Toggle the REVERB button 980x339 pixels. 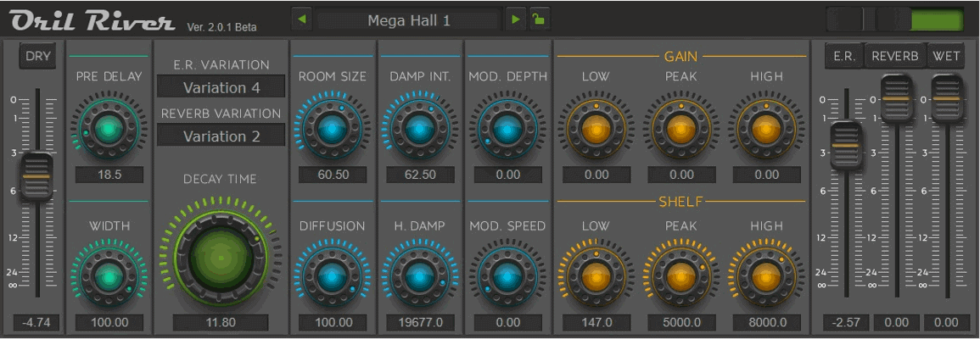895,57
